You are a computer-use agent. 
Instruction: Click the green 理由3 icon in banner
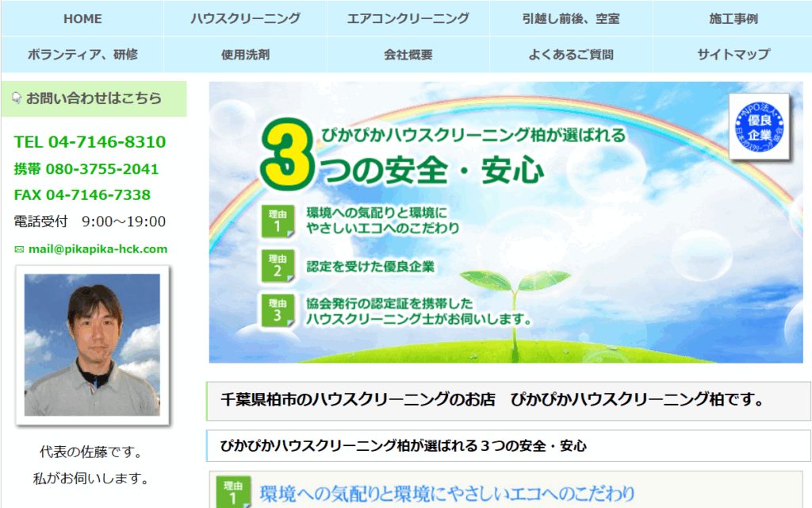278,310
